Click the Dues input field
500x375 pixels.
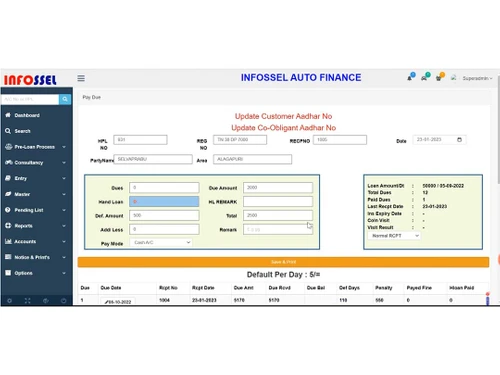(164, 188)
